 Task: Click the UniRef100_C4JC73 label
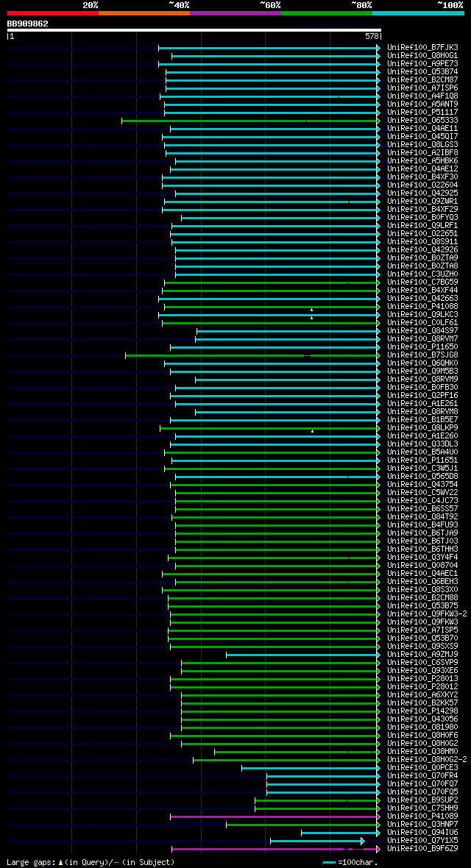coord(422,500)
